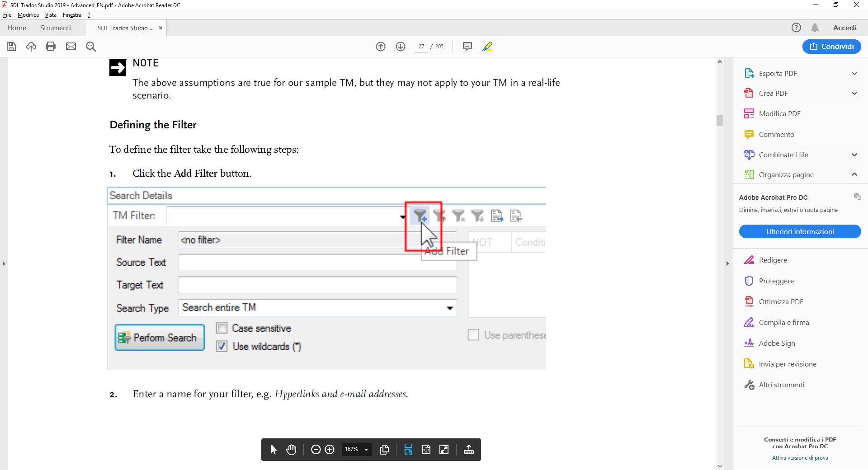
Task: Close the SDL Trados Studio tab
Action: click(160, 28)
